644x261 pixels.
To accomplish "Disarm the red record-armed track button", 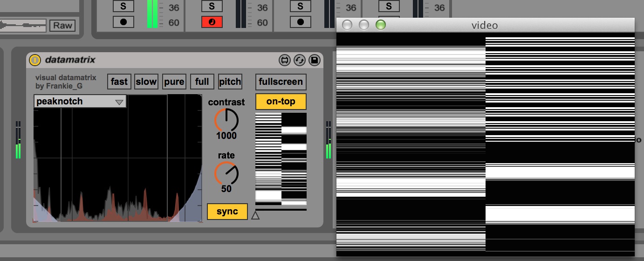I will tap(212, 22).
